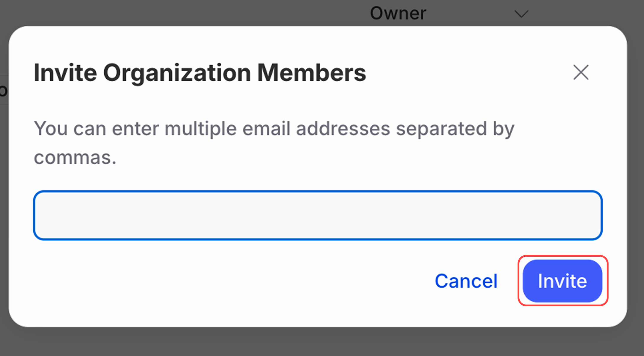Click the Invite Organization Members title
The height and width of the screenshot is (356, 644).
pyautogui.click(x=200, y=72)
